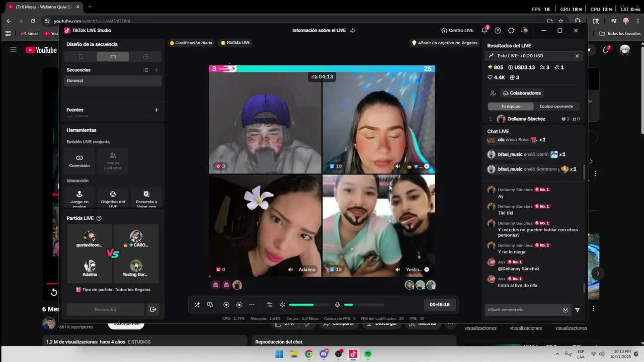Viewport: 644px width, 362px height.
Task: Open the help question mark icon
Action: [x=498, y=31]
